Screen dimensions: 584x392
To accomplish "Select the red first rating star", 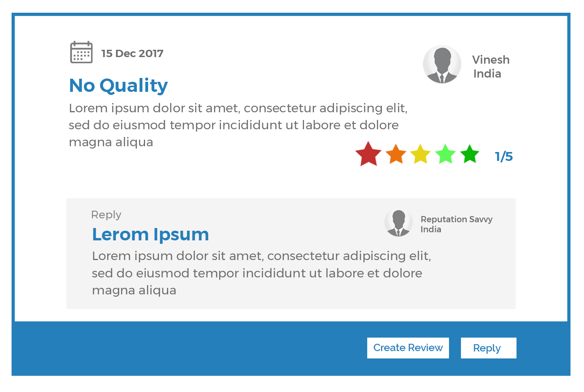I will click(x=368, y=154).
